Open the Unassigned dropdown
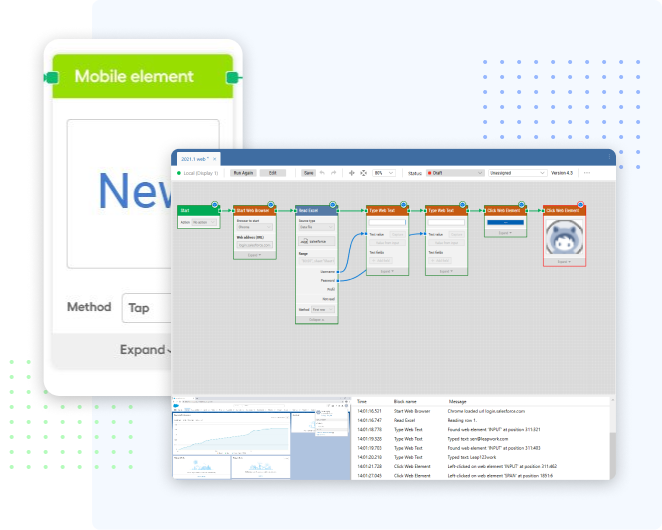Viewport: 662px width, 530px height. pyautogui.click(x=517, y=173)
